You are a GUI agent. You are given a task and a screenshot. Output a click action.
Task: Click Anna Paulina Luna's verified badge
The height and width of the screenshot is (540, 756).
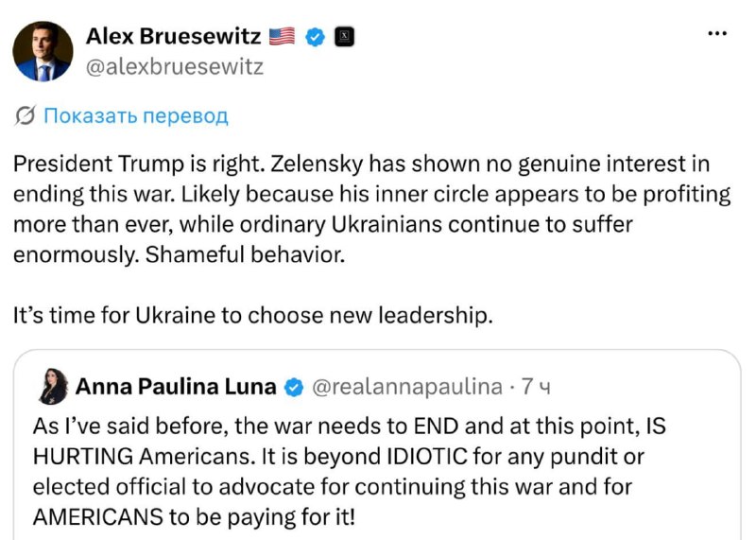coord(294,388)
